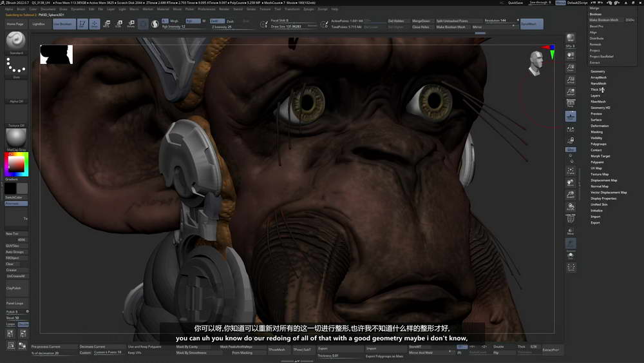Open the LightBox browser
The height and width of the screenshot is (363, 644).
coord(39,24)
